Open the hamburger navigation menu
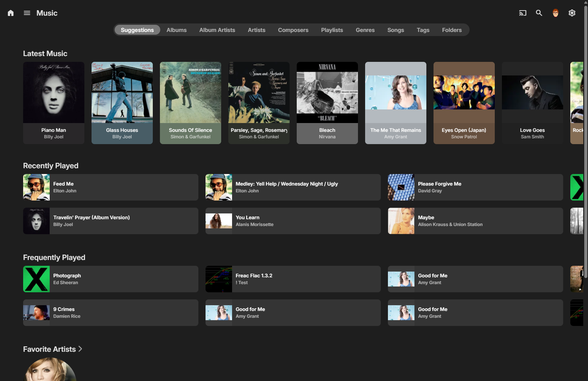The height and width of the screenshot is (381, 588). 27,13
